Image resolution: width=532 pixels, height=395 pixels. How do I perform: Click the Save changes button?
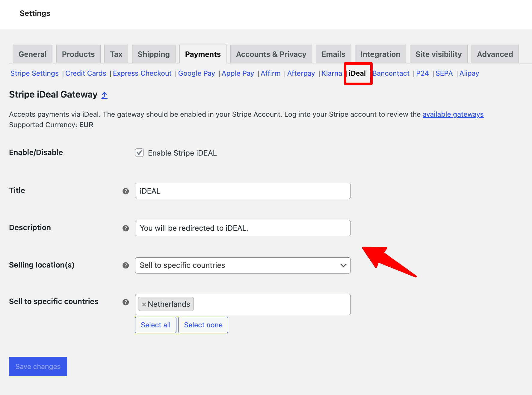[x=38, y=366]
